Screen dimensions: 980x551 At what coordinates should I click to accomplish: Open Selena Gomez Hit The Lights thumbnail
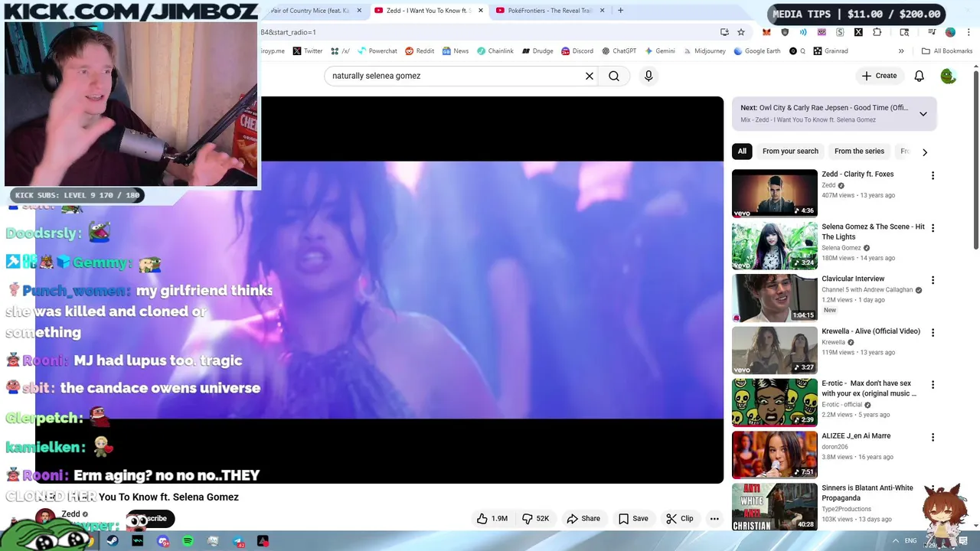pos(774,246)
